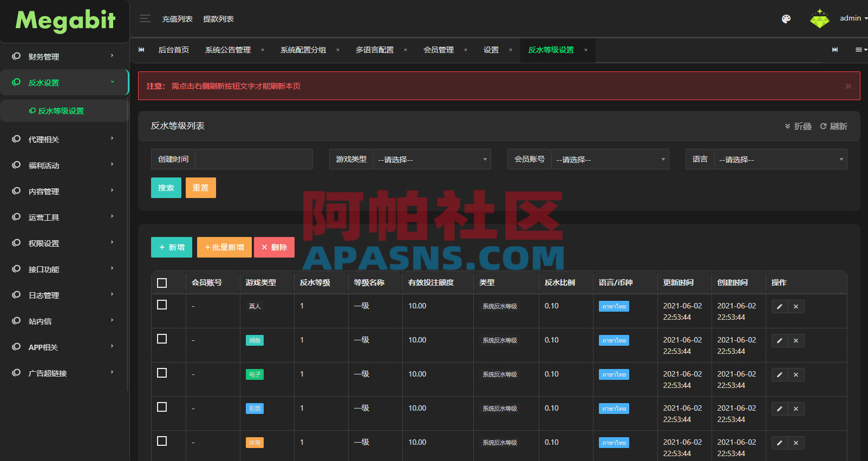Viewport: 868px width, 461px height.
Task: Click the 刷新 refresh icon button
Action: click(x=833, y=126)
